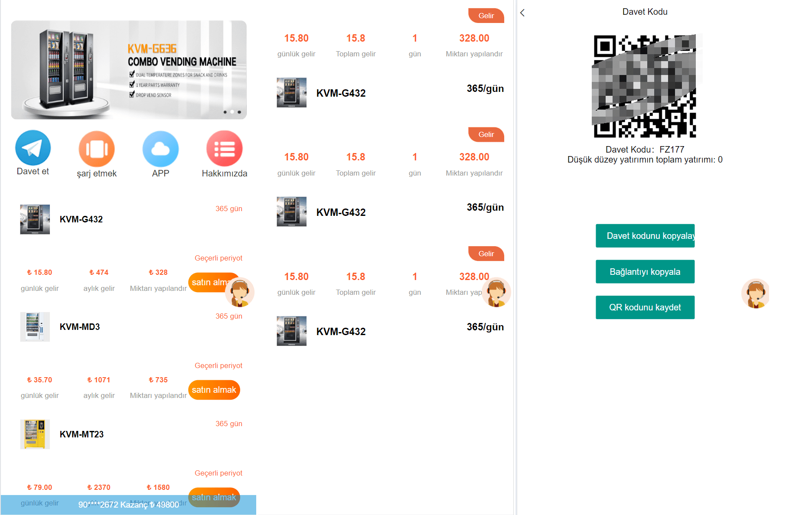Open customer support avatar on the product list panel
The image size is (812, 515).
point(240,292)
